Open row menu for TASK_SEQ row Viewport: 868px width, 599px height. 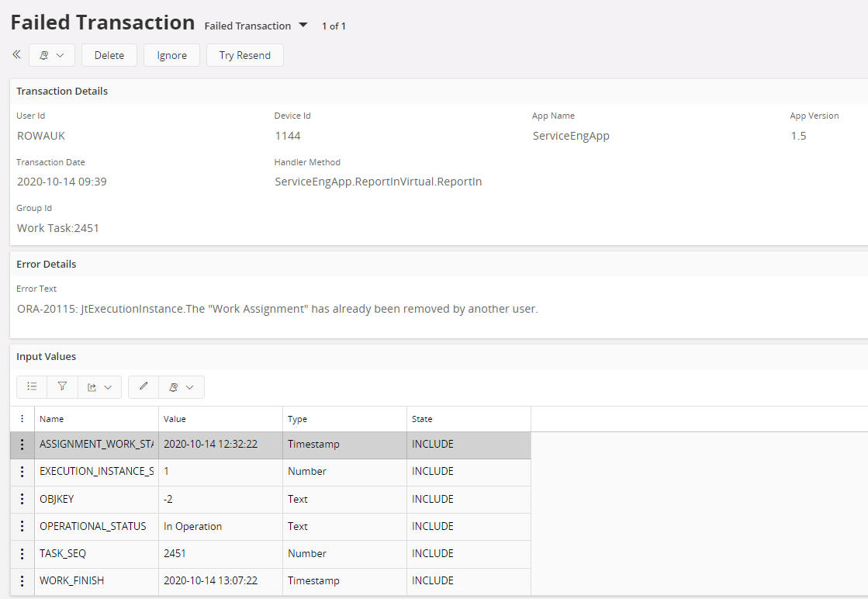coord(22,553)
